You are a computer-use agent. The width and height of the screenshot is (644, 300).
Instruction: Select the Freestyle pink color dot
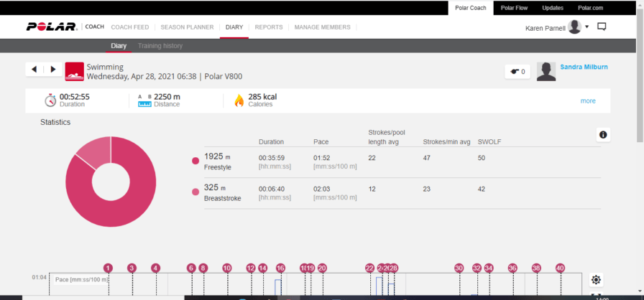tap(195, 161)
